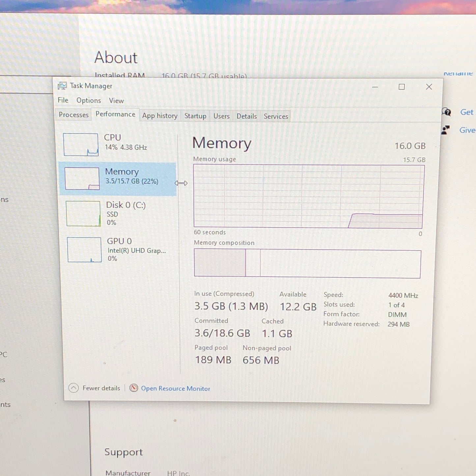Click the Support heading in Settings
476x476 pixels.
click(x=124, y=452)
